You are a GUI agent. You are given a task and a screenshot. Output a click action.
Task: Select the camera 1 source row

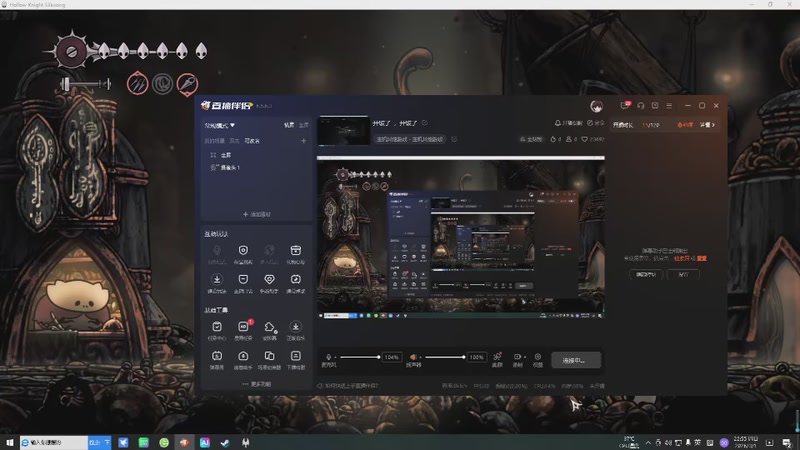point(256,167)
